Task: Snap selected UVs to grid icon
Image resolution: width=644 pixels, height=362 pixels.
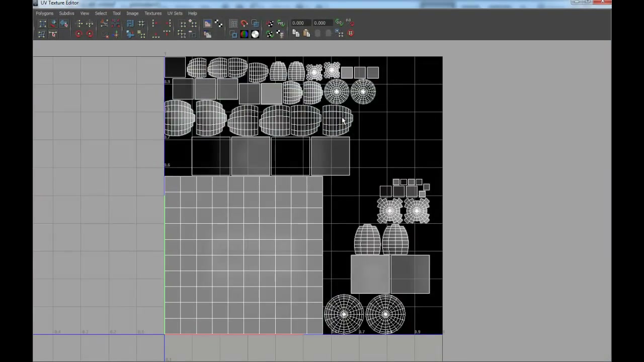Action: (141, 24)
